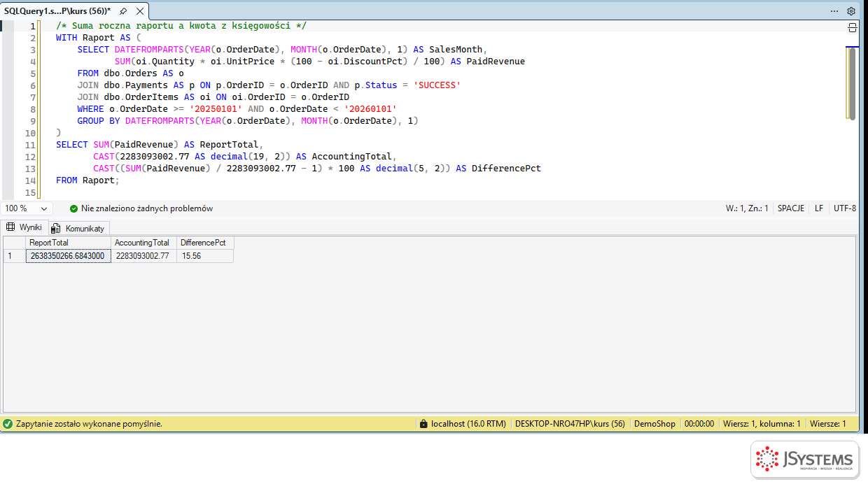Close the SQLQuery1 query tab

(x=140, y=11)
